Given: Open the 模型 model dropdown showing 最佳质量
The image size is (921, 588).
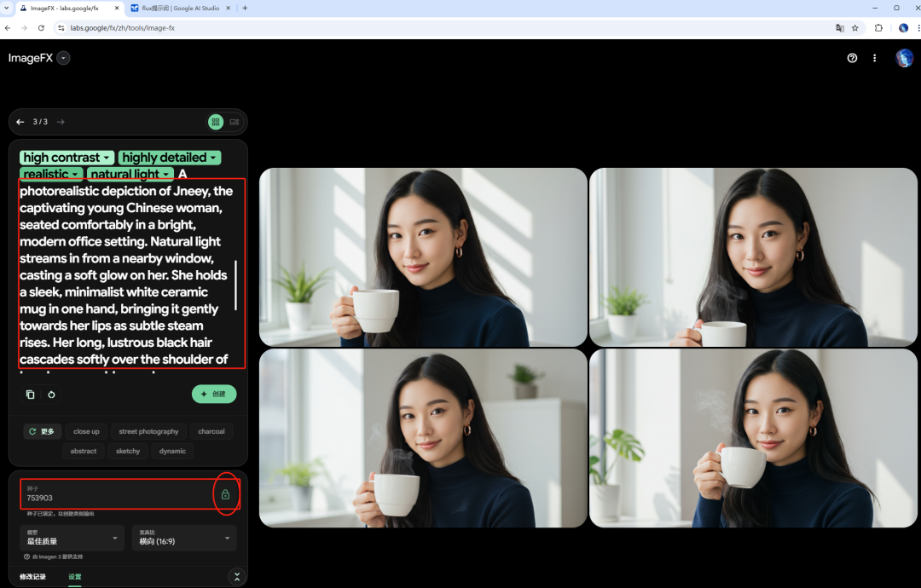Looking at the screenshot, I should coord(72,538).
